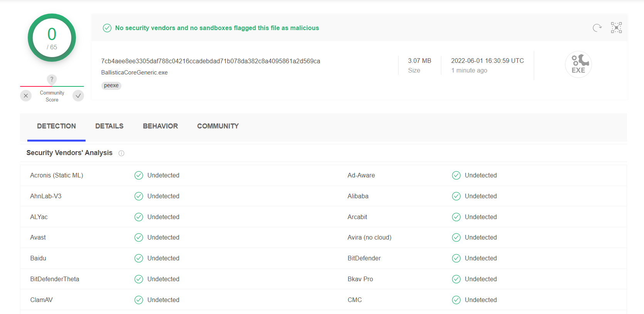Click the EXE file type icon

(578, 64)
